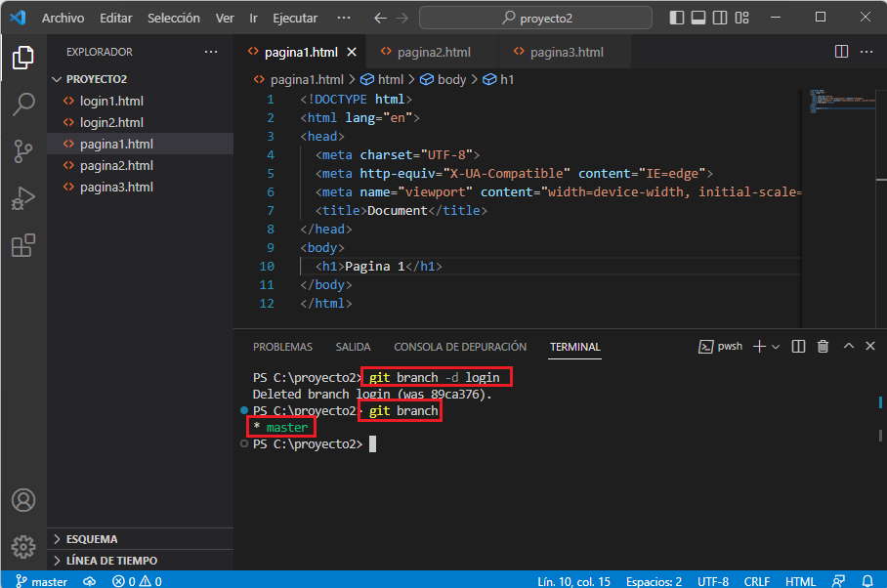Switch to the PROBLEMAS panel tab

282,347
